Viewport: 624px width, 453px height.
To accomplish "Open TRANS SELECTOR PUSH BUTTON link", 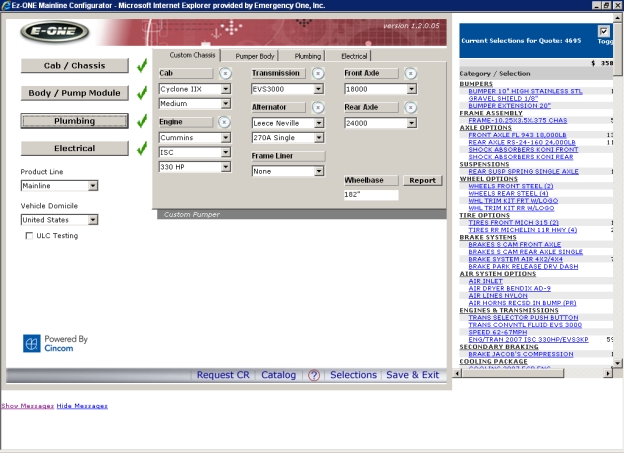I will pos(523,318).
